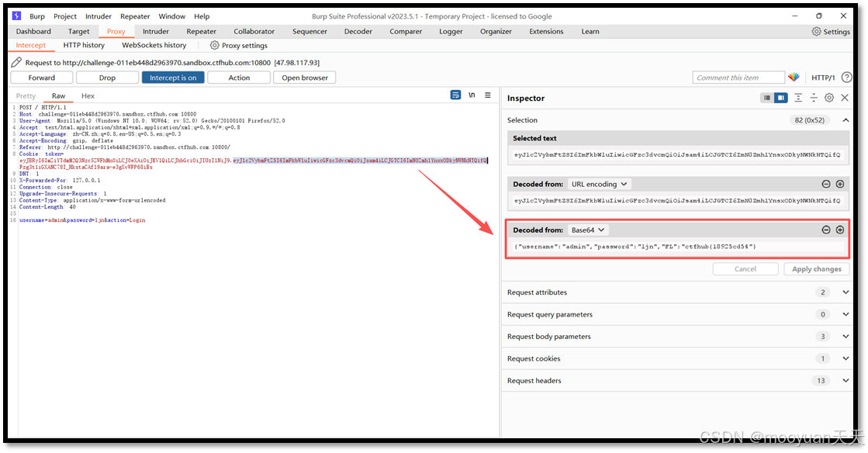Click the Open browser button
868x453 pixels.
coord(305,78)
